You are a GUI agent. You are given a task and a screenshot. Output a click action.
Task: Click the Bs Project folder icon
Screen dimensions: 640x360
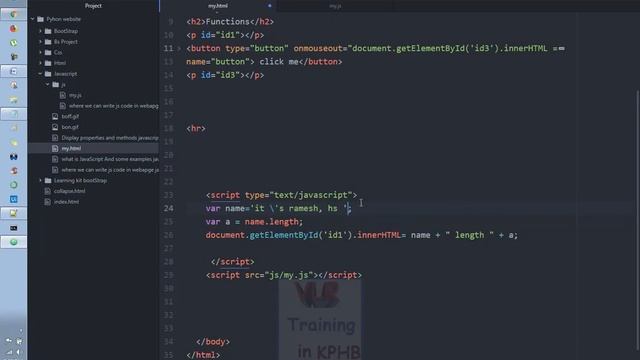point(48,42)
